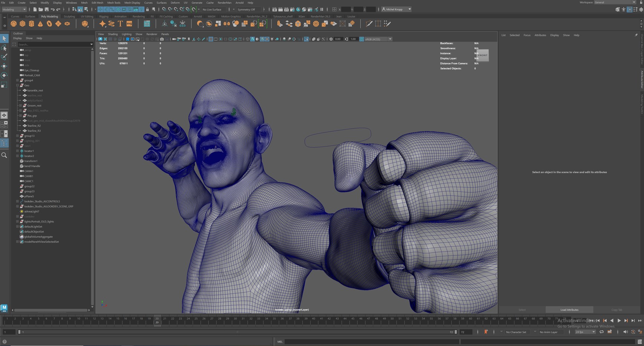Expand the group4 node in Outliner
Screen dimensions: 644x346
tap(17, 80)
